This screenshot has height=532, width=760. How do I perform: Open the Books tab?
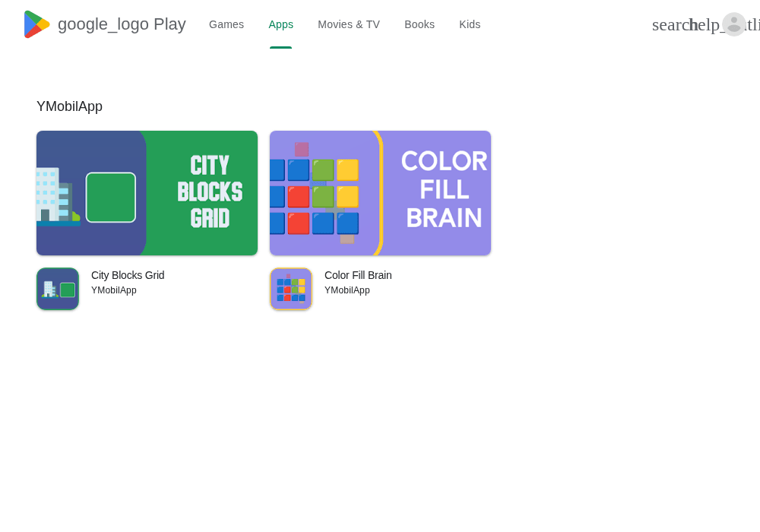pos(420,24)
